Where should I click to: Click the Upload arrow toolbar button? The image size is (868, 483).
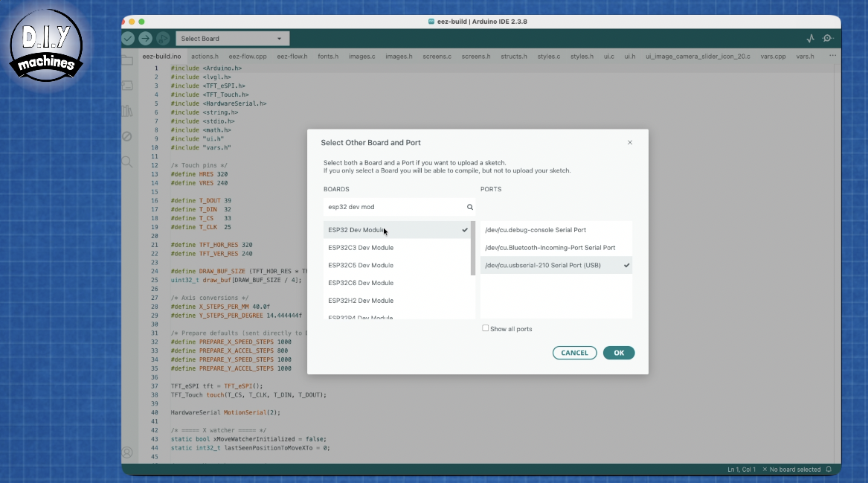(x=146, y=38)
